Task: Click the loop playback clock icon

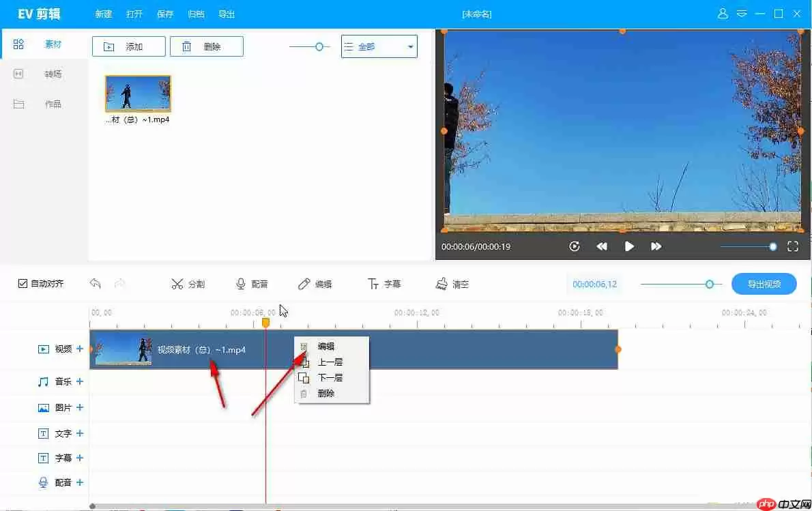Action: (x=575, y=246)
